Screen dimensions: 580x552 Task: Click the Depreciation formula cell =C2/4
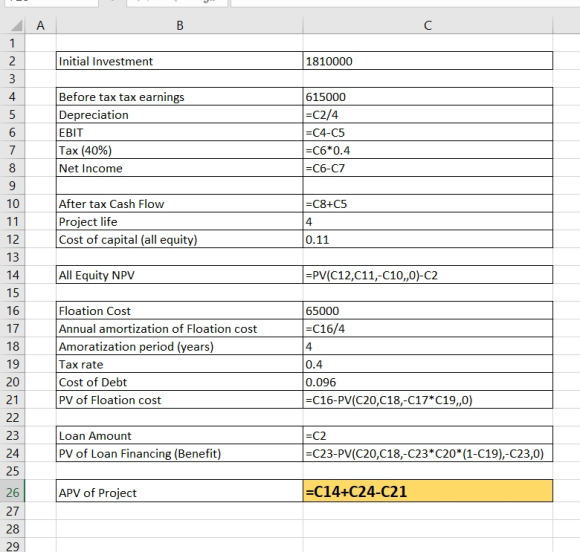428,114
